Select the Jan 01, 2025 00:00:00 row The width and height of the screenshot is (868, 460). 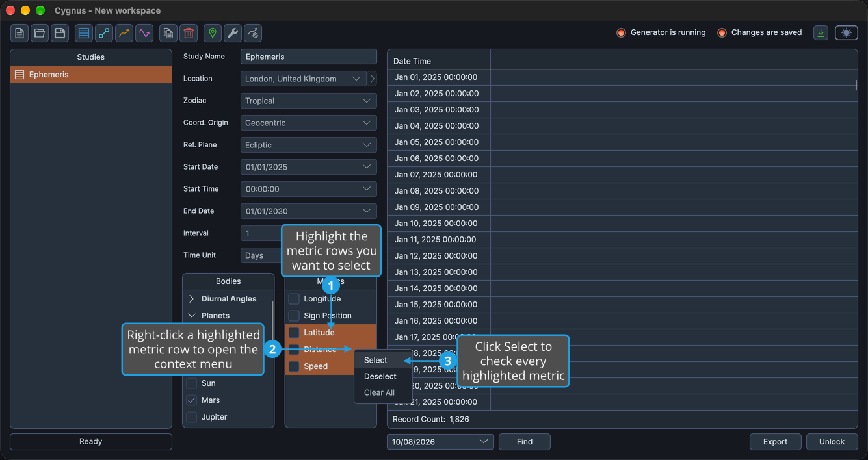pos(622,77)
